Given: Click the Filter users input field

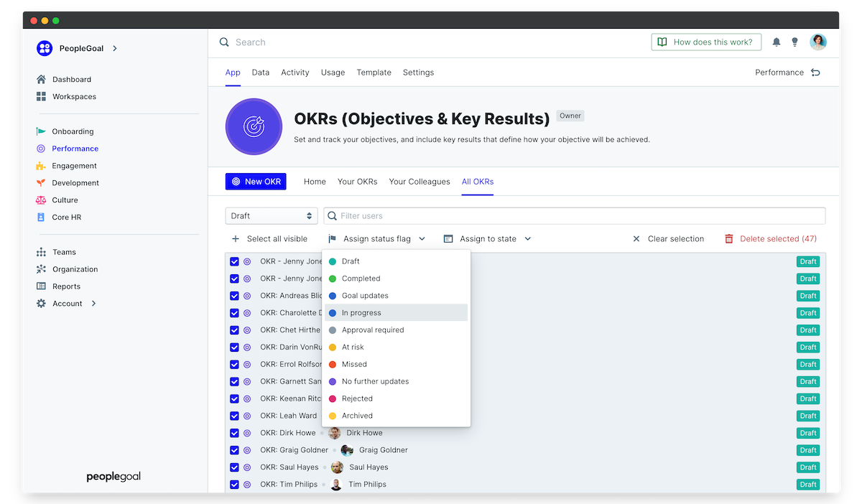Looking at the screenshot, I should coord(575,216).
